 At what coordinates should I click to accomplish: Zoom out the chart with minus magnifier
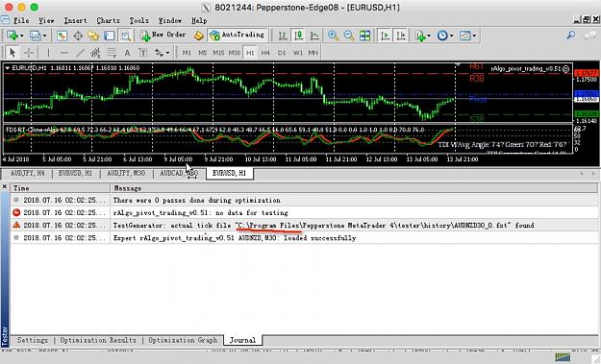pyautogui.click(x=349, y=36)
